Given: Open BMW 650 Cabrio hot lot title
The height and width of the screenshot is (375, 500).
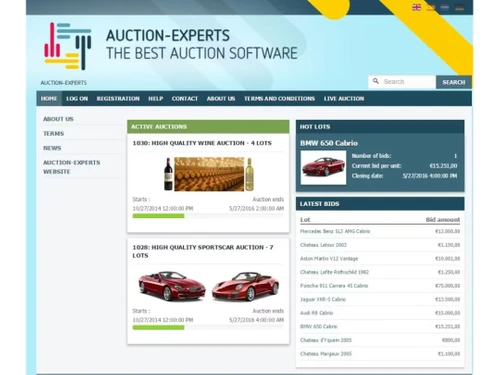Looking at the screenshot, I should tap(329, 143).
